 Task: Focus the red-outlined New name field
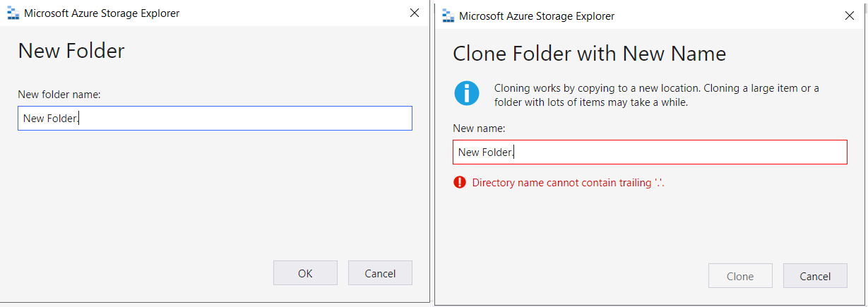650,152
